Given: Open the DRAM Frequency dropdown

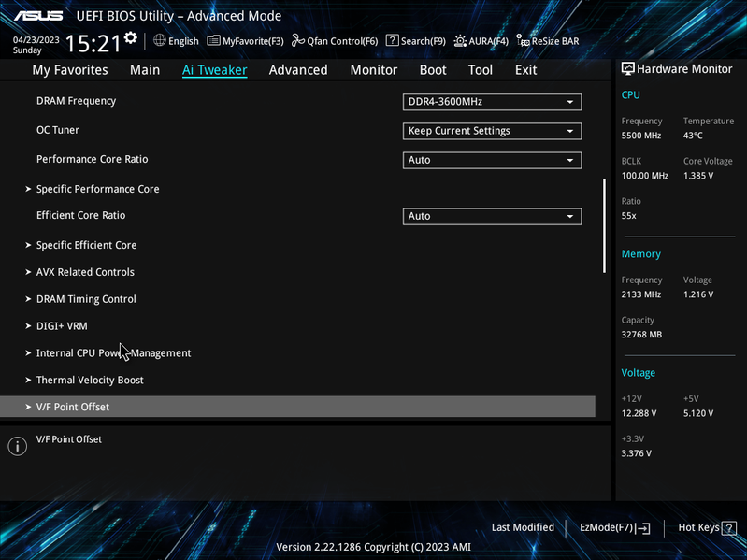Looking at the screenshot, I should [492, 102].
